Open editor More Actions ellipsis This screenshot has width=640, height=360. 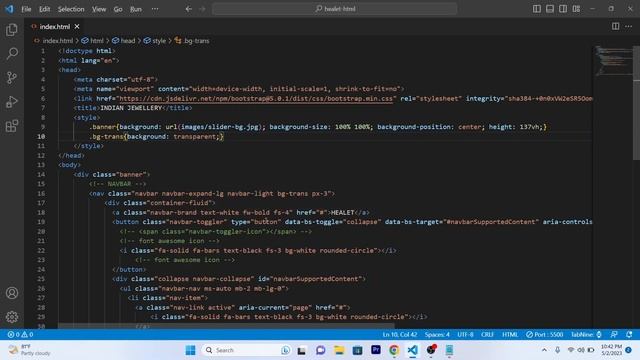[x=628, y=26]
